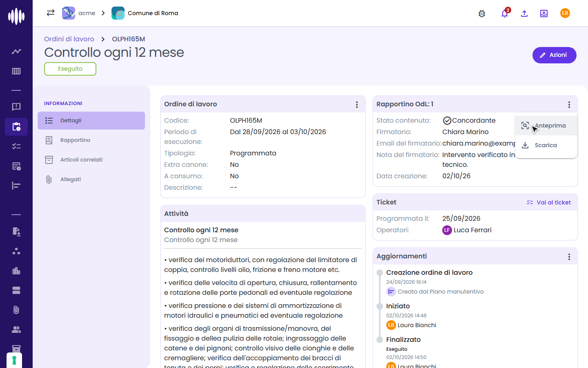Open the checklist icon in the sidebar

16,146
